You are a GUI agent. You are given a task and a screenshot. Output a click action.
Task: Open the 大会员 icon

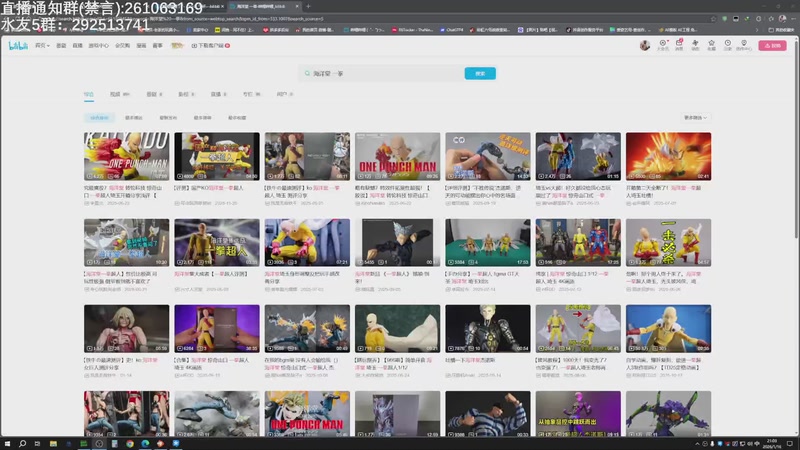663,45
